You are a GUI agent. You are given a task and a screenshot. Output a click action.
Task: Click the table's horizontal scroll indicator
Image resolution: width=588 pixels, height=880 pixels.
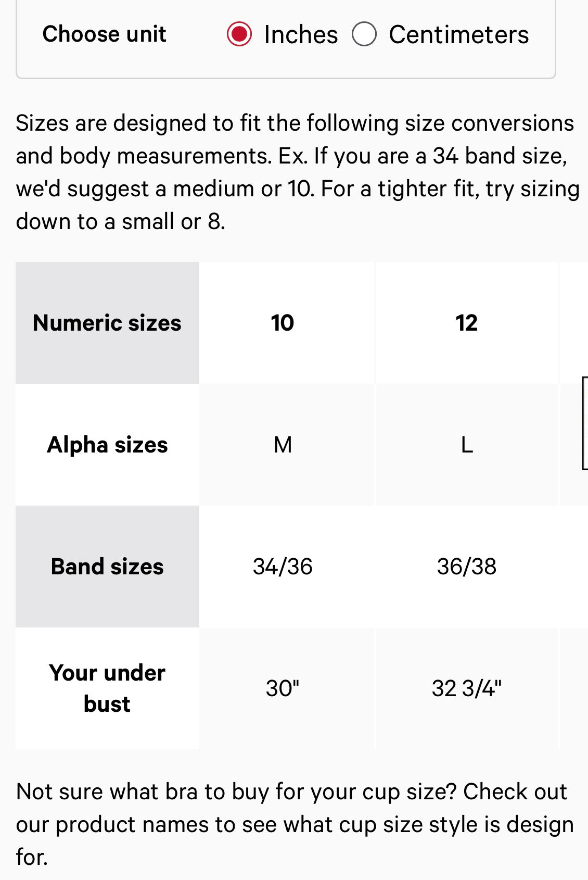(585, 423)
